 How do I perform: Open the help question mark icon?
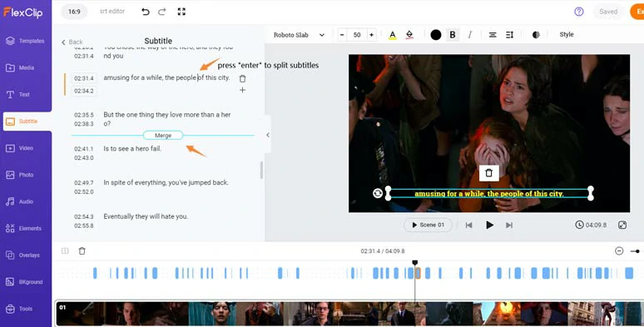(x=579, y=12)
